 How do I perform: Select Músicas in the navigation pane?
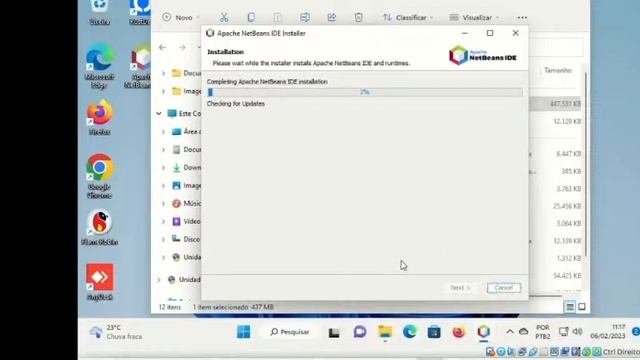tap(187, 203)
